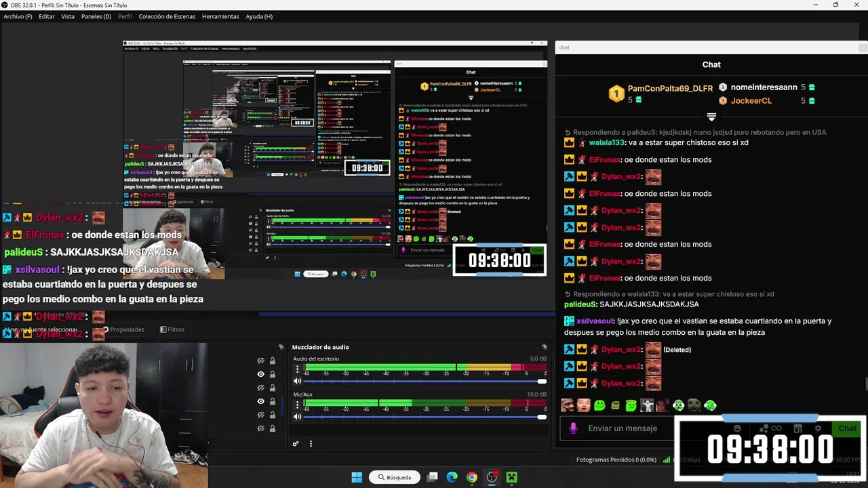Open the Paneles (D) menu
Viewport: 868px width, 488px height.
click(x=96, y=16)
